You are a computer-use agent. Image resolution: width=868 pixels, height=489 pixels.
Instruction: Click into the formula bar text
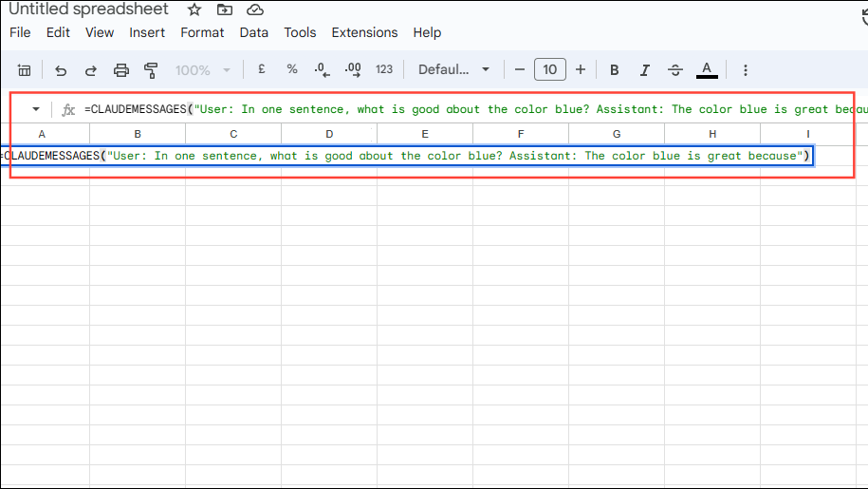point(475,109)
